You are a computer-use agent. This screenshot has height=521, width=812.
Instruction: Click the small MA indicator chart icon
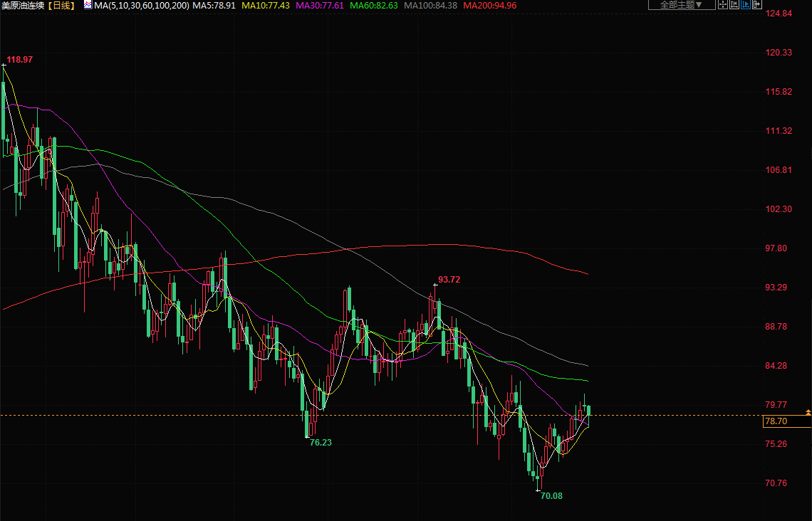point(88,5)
